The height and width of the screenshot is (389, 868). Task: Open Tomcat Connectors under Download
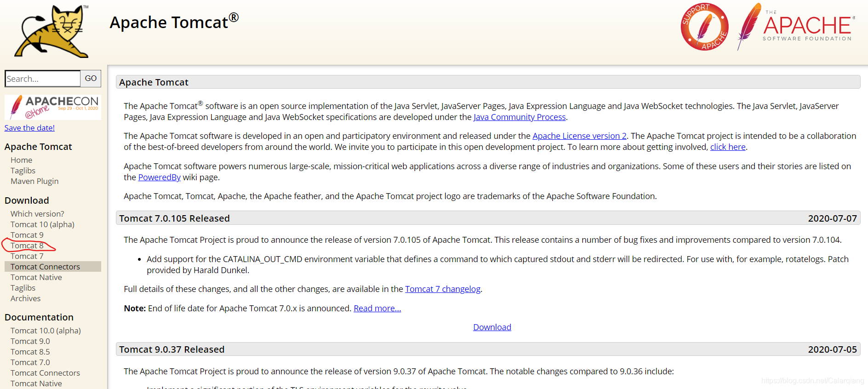click(45, 267)
